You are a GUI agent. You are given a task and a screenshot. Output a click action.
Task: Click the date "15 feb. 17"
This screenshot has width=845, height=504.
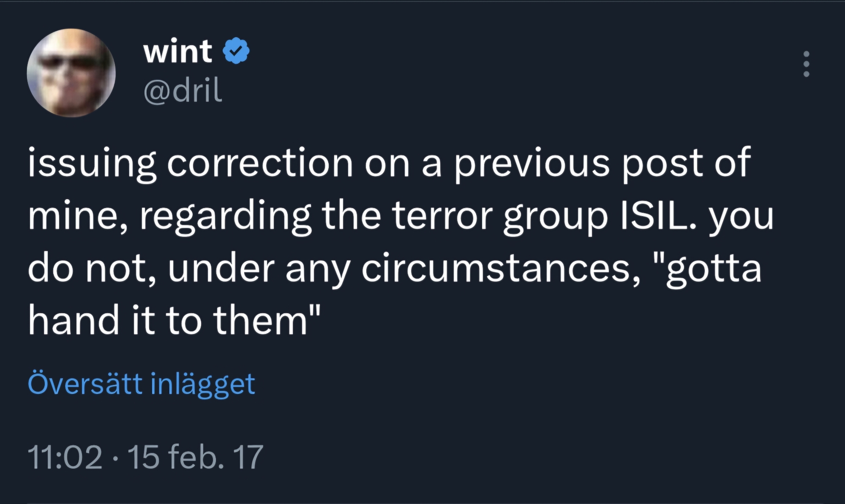195,457
